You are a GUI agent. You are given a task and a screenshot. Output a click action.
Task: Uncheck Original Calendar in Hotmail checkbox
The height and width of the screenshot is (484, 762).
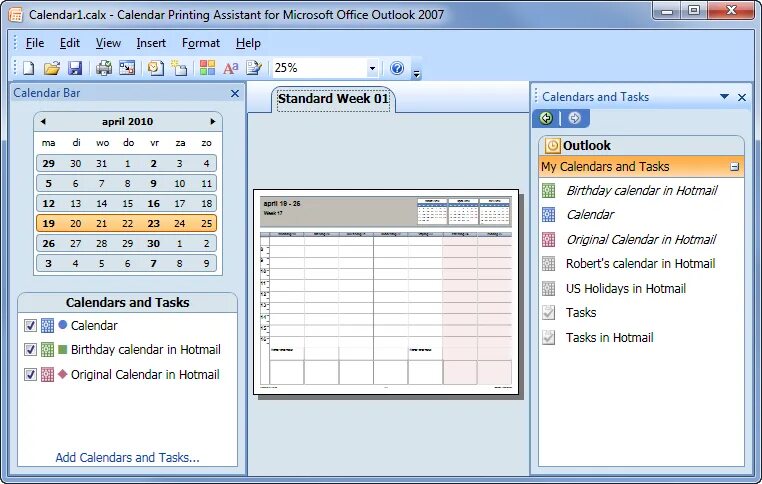point(30,375)
